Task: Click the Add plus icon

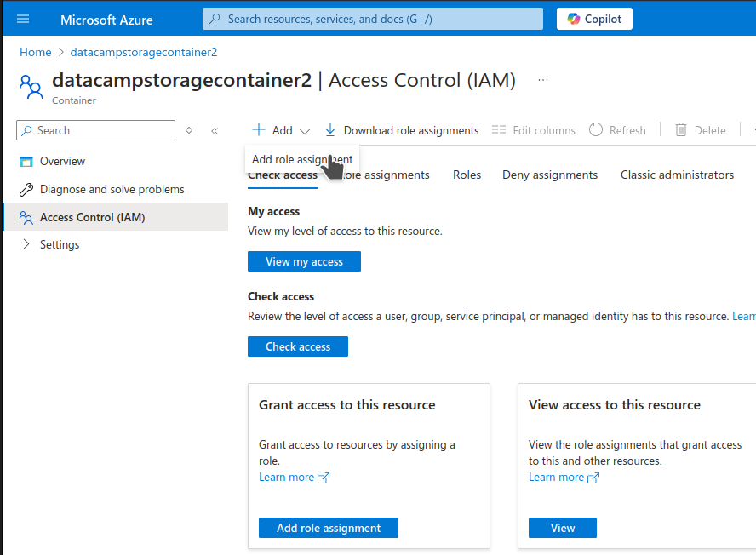Action: pos(259,129)
